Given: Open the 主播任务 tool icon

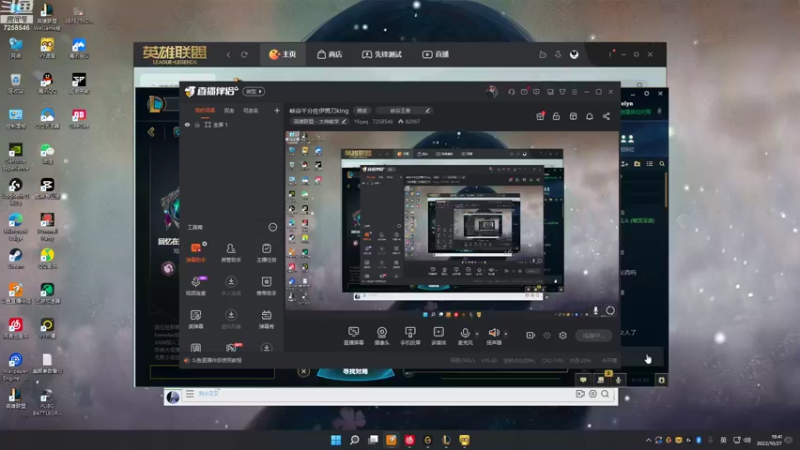Looking at the screenshot, I should [x=266, y=252].
